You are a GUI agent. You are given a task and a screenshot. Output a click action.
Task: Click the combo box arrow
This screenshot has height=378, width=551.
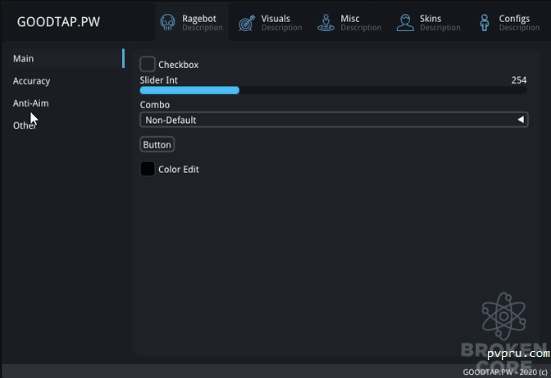(521, 120)
